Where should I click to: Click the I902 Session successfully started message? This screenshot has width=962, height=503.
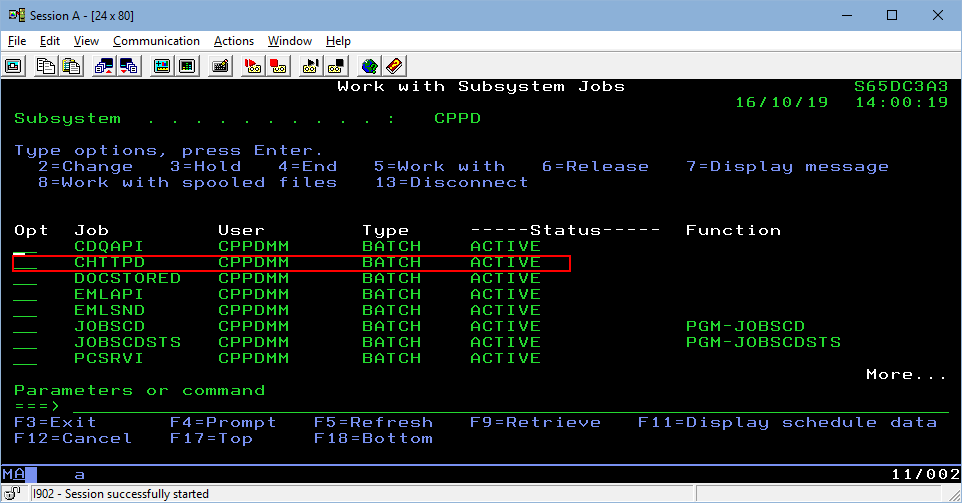coord(120,494)
